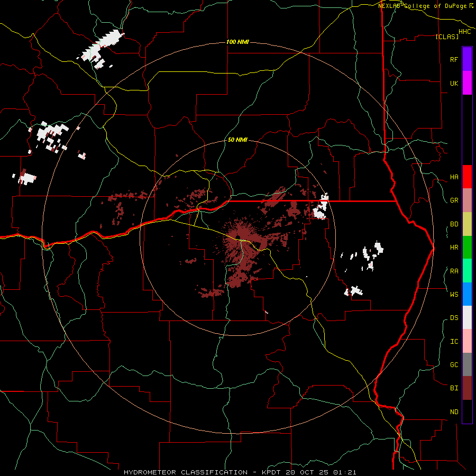Image resolution: width=476 pixels, height=476 pixels.
Task: Select the BI brown legend swatch
Action: tap(467, 388)
